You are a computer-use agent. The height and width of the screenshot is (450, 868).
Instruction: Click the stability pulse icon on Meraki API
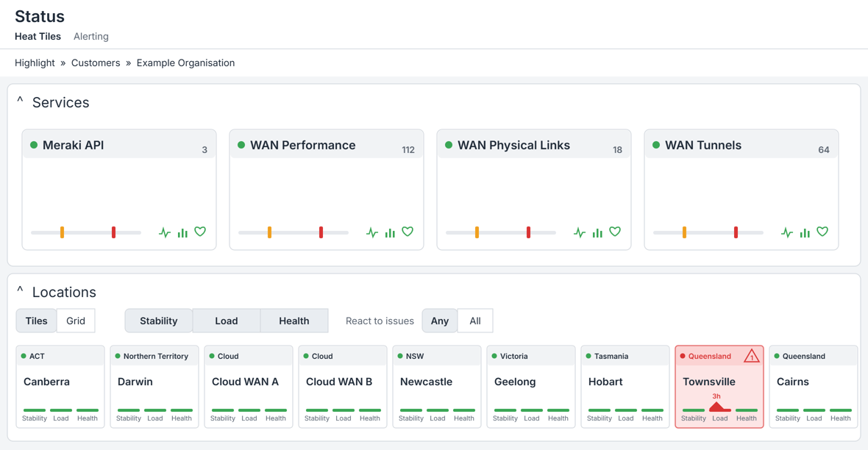click(165, 232)
